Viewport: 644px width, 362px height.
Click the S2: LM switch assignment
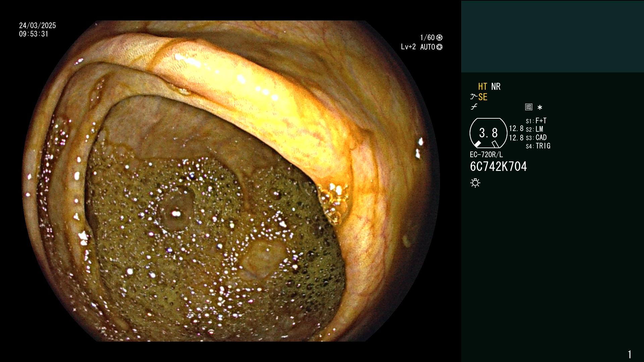pos(534,129)
